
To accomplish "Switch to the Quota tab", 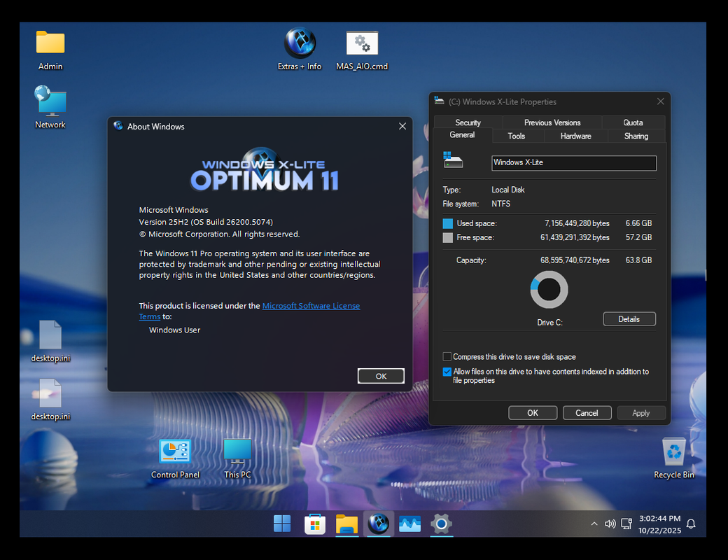I will [633, 122].
